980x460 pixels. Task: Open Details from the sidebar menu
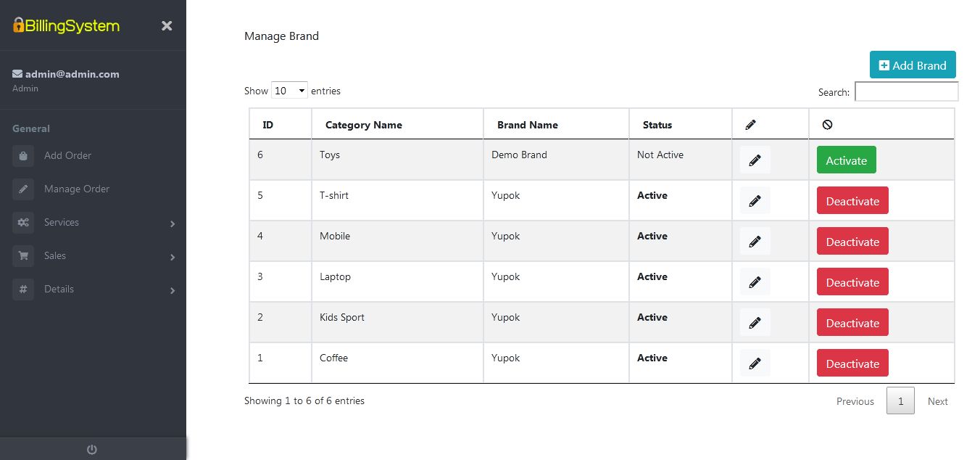point(59,289)
